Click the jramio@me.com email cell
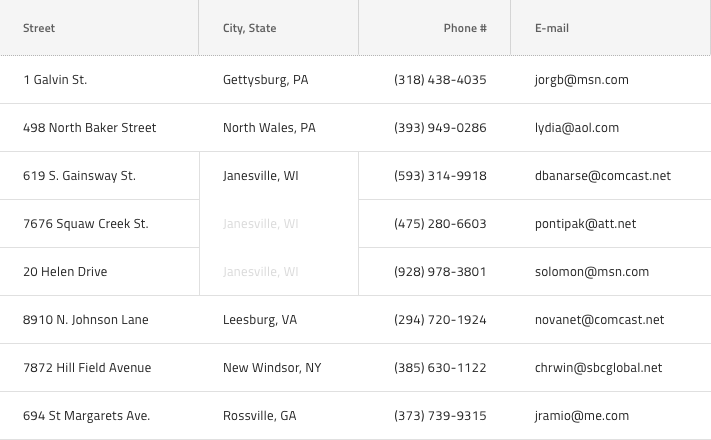This screenshot has width=711, height=440. (x=582, y=416)
